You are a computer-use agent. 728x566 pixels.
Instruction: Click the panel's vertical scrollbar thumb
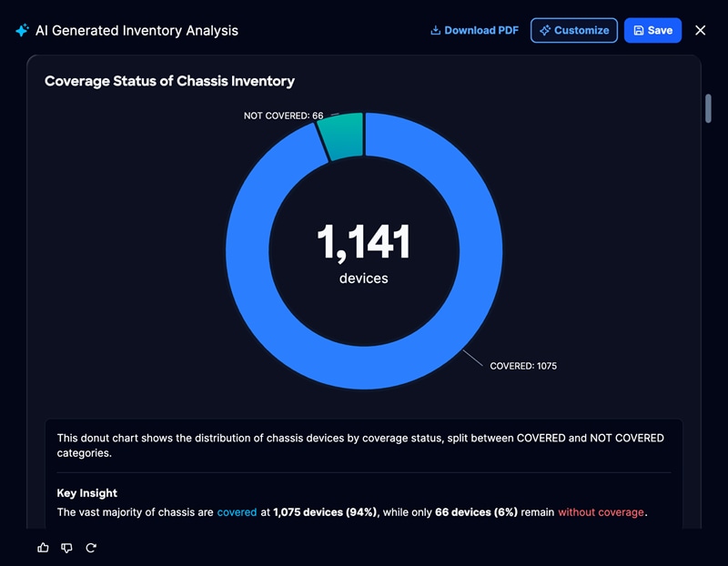point(708,108)
